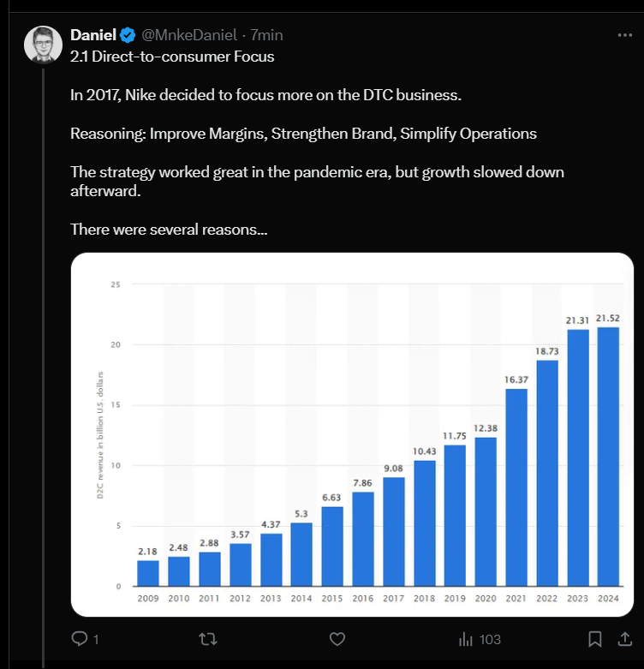This screenshot has width=644, height=669.
Task: Expand the chart image by its y-axis label
Action: 100,434
